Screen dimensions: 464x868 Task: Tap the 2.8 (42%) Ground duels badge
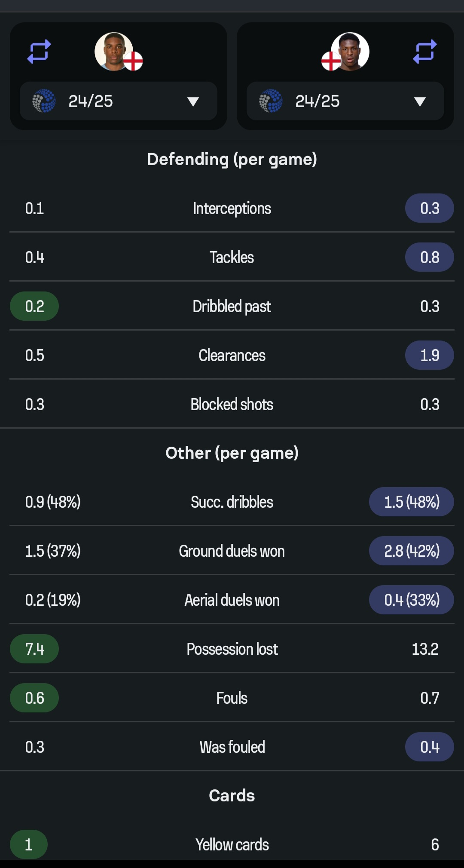(x=412, y=551)
